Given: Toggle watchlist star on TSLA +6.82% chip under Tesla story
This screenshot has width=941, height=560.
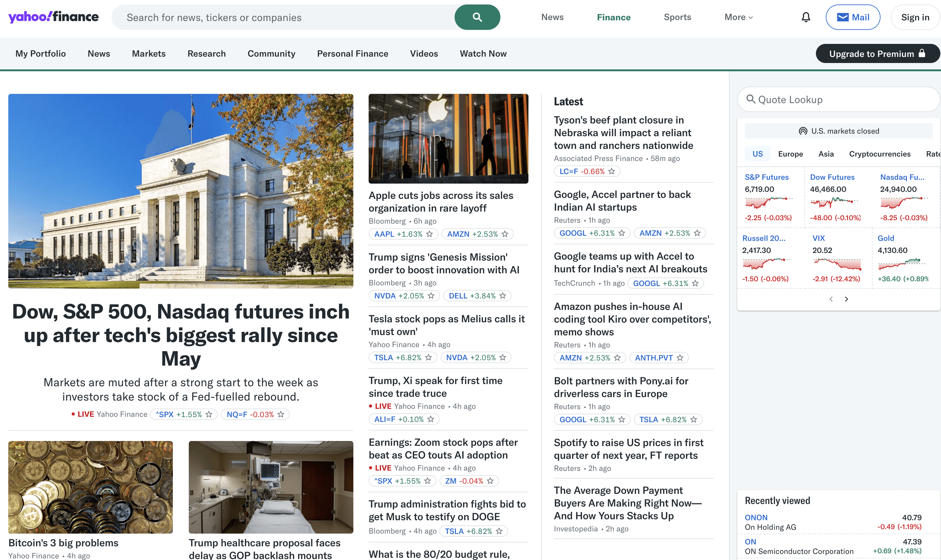Looking at the screenshot, I should click(x=428, y=357).
